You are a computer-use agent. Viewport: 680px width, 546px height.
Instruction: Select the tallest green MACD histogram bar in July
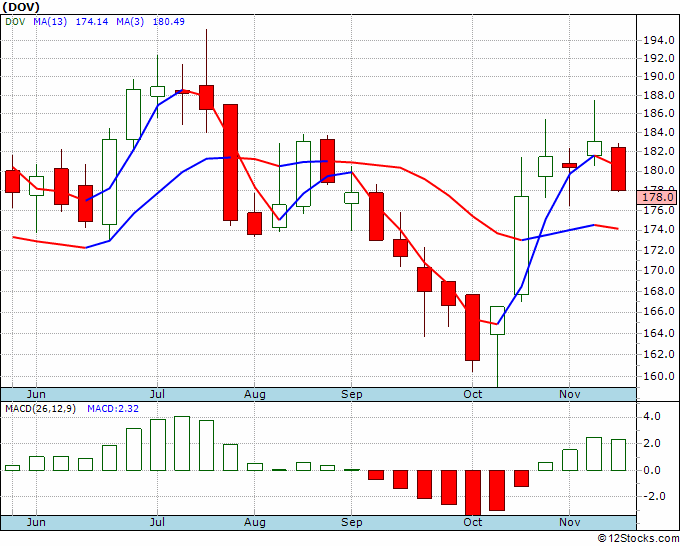point(182,443)
